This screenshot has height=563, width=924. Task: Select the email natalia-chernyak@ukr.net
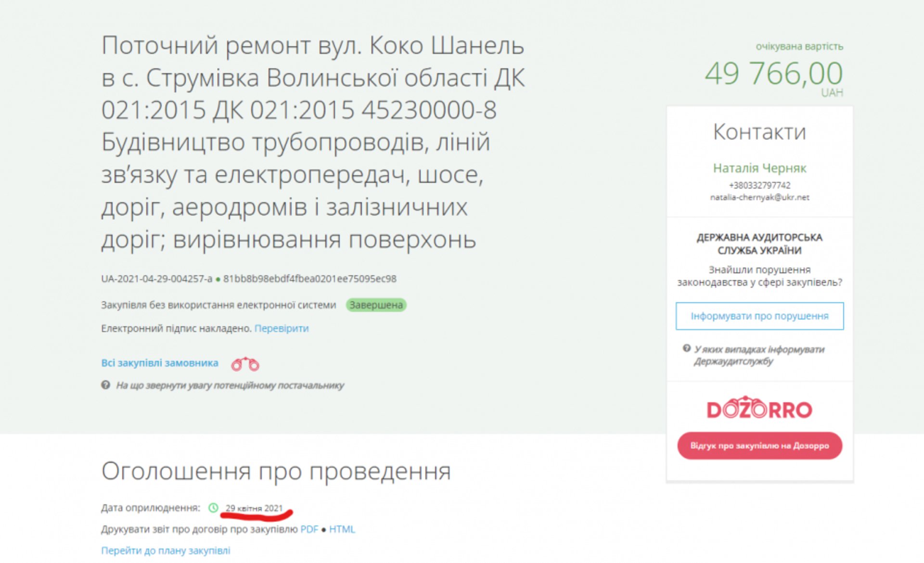coord(759,197)
